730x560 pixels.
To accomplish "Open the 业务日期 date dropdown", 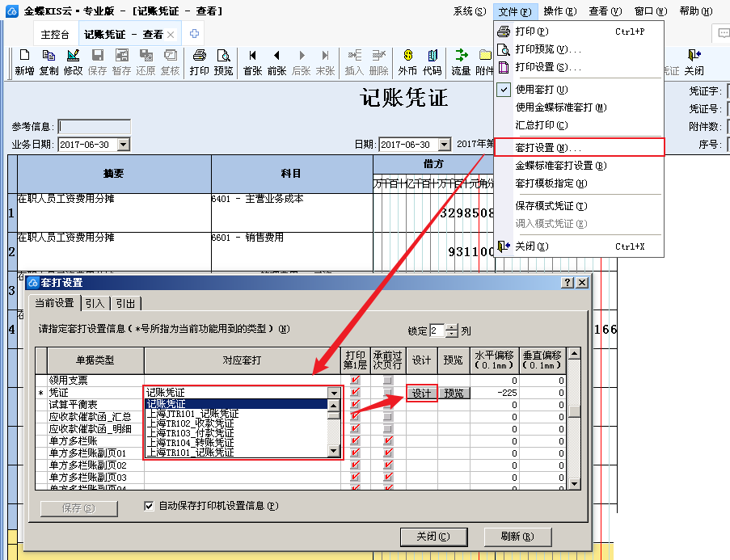I will pyautogui.click(x=123, y=145).
